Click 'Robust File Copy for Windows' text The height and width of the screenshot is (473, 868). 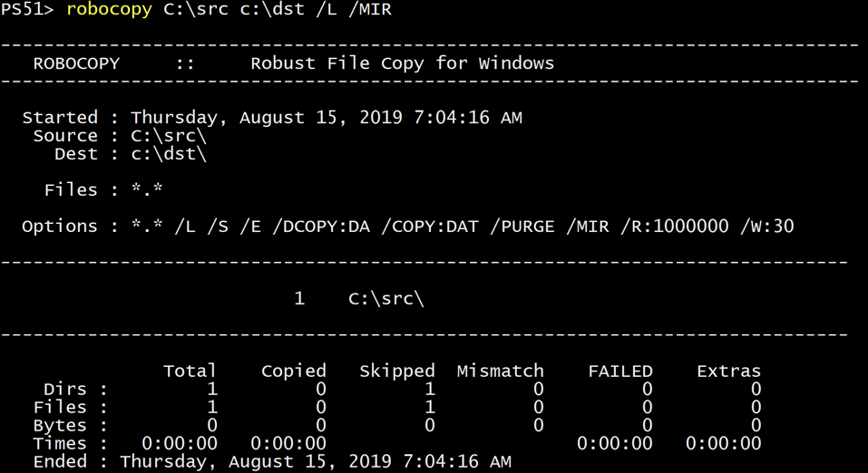coord(403,63)
